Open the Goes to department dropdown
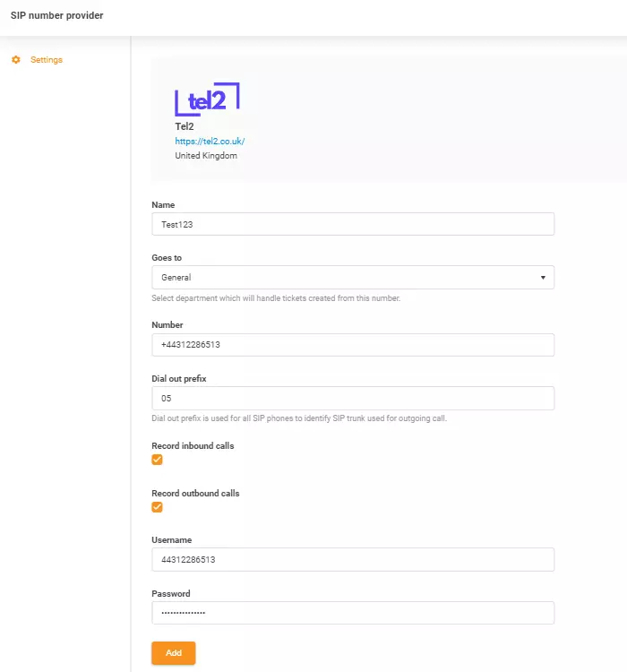Viewport: 627px width, 672px height. (353, 278)
